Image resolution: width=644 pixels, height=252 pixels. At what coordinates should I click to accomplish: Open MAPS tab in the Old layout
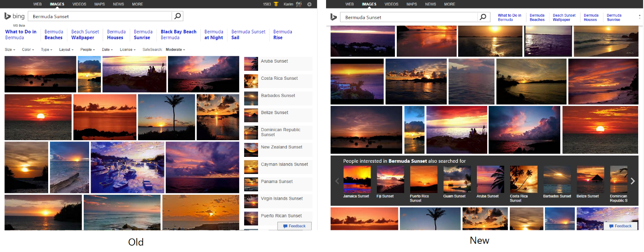(x=100, y=4)
